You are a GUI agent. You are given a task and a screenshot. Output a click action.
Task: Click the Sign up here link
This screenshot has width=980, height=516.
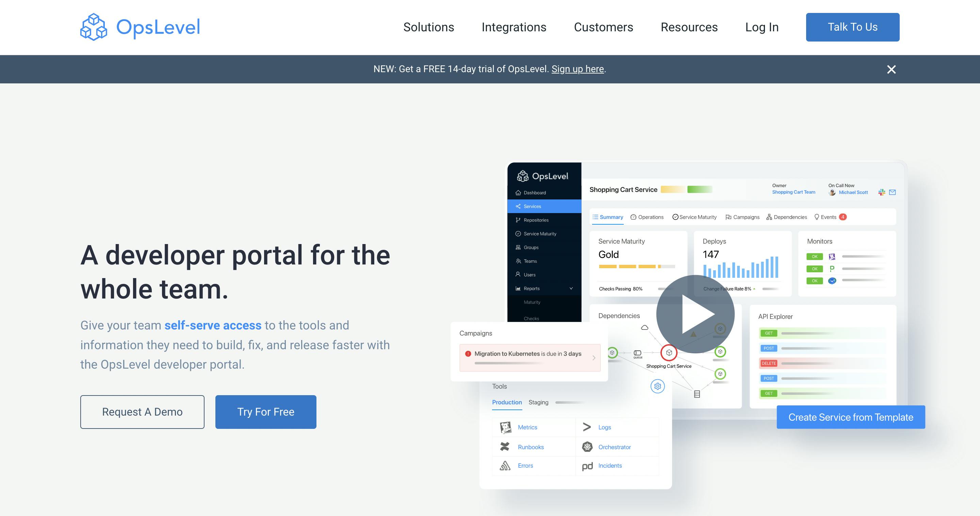pos(577,69)
